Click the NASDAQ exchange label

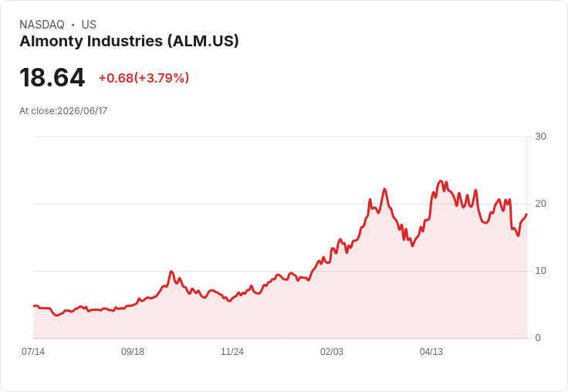tap(42, 25)
